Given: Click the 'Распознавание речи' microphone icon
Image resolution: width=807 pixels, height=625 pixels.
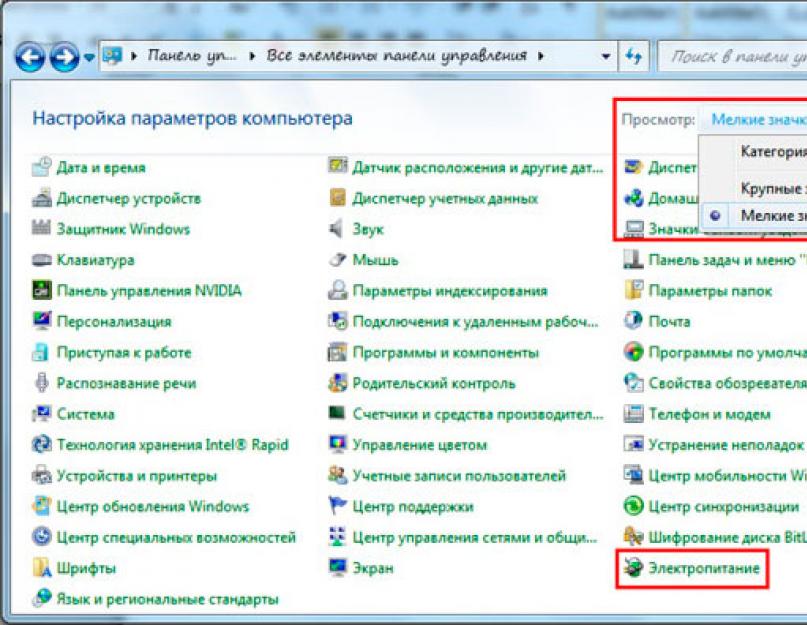Looking at the screenshot, I should tap(42, 383).
